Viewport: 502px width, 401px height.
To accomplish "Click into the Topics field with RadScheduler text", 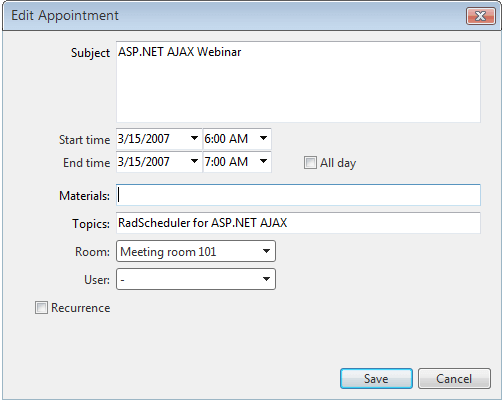I will [298, 223].
